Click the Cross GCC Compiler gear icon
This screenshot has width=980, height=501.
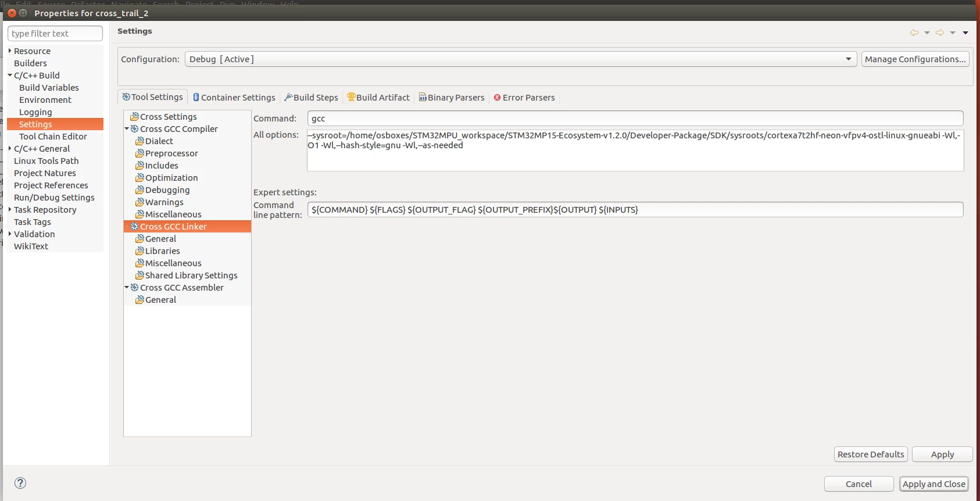pos(134,129)
